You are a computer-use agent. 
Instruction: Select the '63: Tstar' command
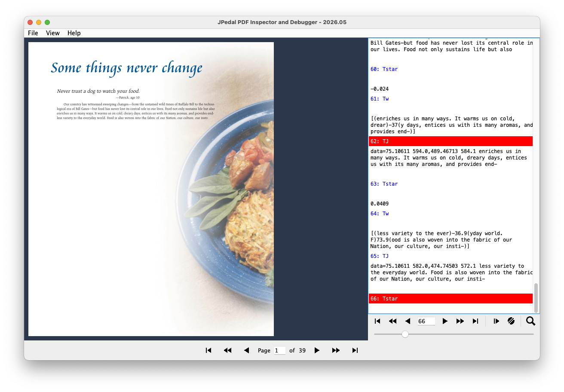click(384, 184)
